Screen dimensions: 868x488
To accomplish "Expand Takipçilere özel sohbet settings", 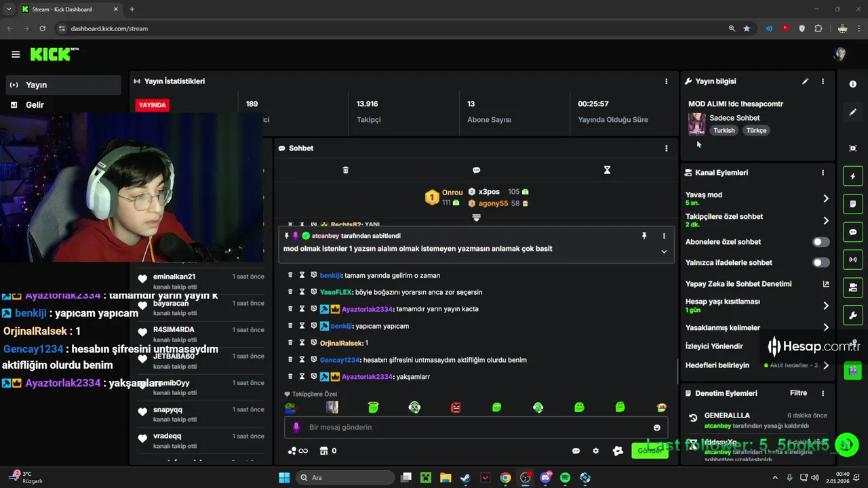I will (x=825, y=220).
